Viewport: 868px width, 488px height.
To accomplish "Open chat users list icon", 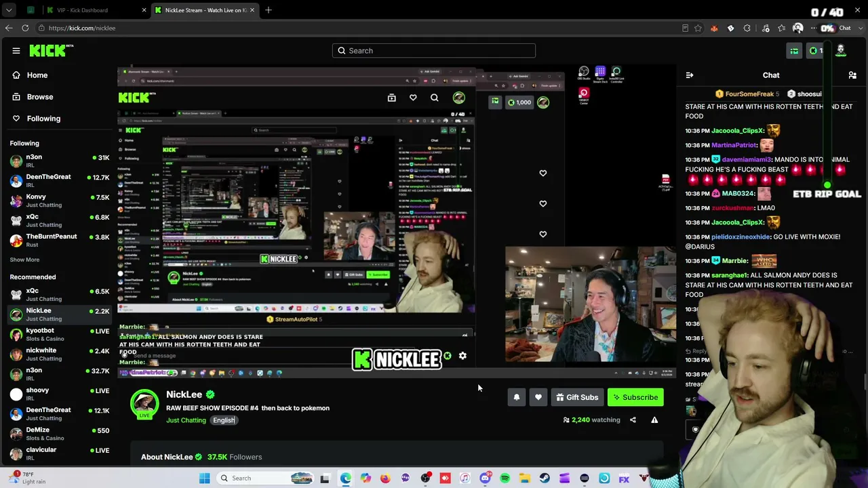I will (852, 75).
